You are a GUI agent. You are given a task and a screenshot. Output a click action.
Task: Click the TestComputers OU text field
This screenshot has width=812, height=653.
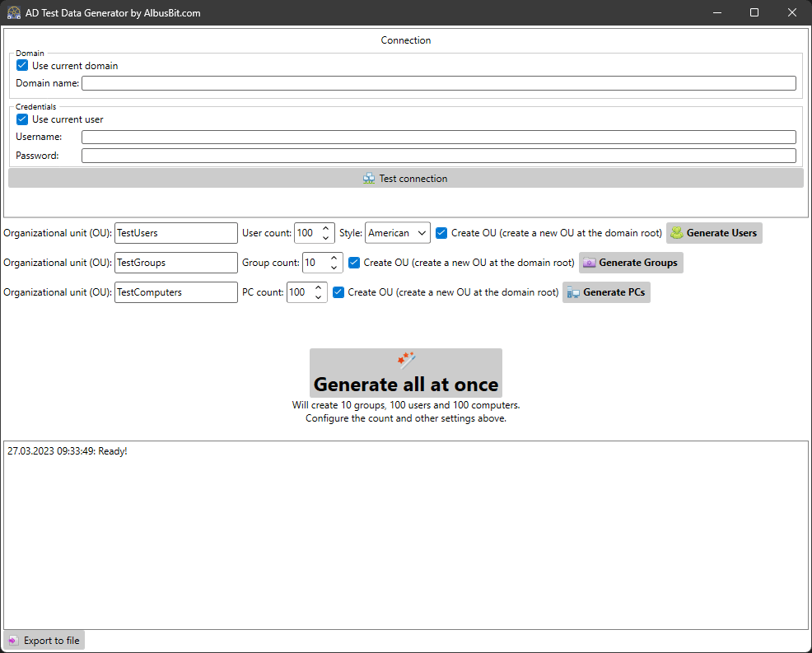pyautogui.click(x=176, y=292)
